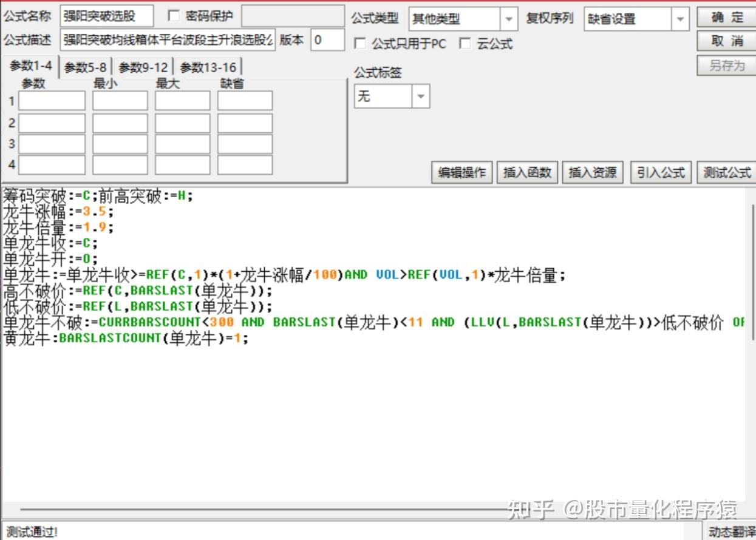Click the 另存为 button
Viewport: 756px width, 540px height.
coord(726,66)
